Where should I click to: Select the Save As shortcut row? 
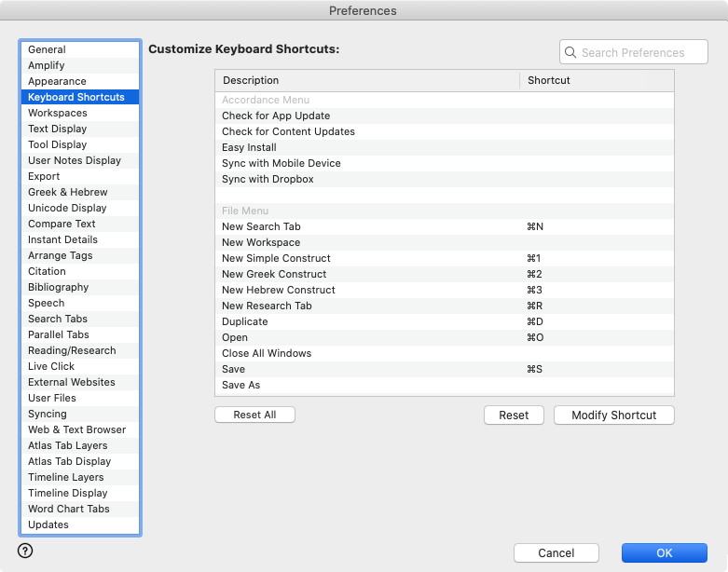coord(240,385)
